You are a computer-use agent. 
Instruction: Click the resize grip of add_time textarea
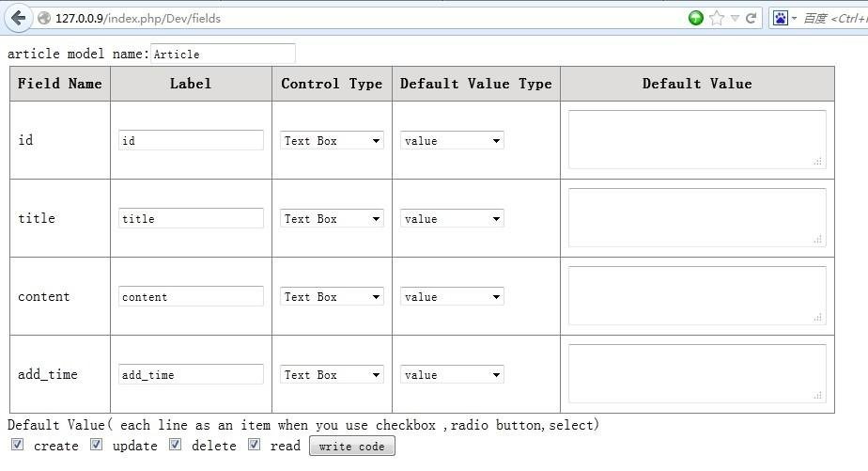[x=818, y=395]
